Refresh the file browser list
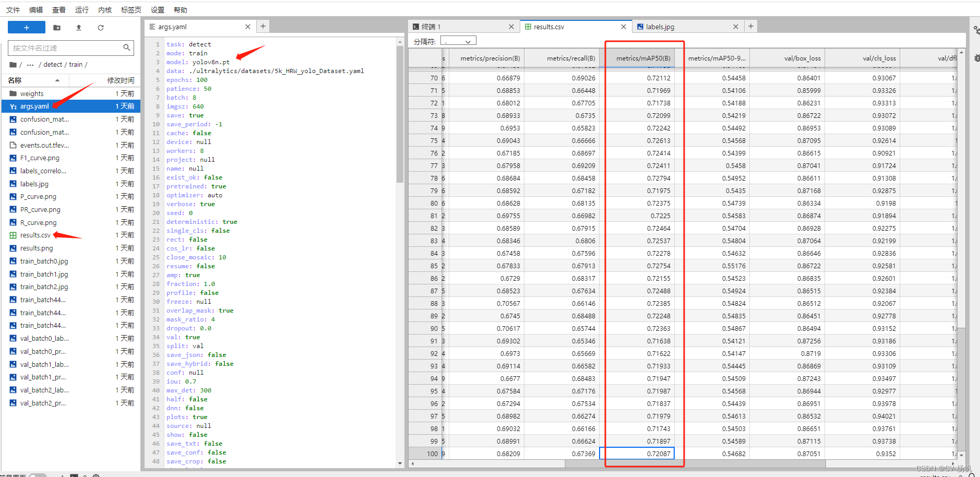The image size is (980, 477). (101, 28)
